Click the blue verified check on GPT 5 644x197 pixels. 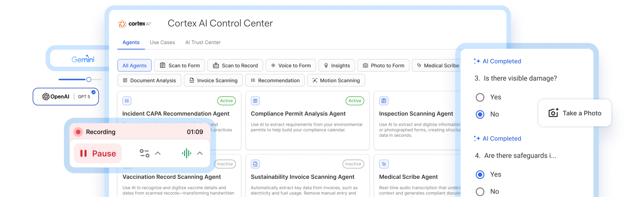93,92
